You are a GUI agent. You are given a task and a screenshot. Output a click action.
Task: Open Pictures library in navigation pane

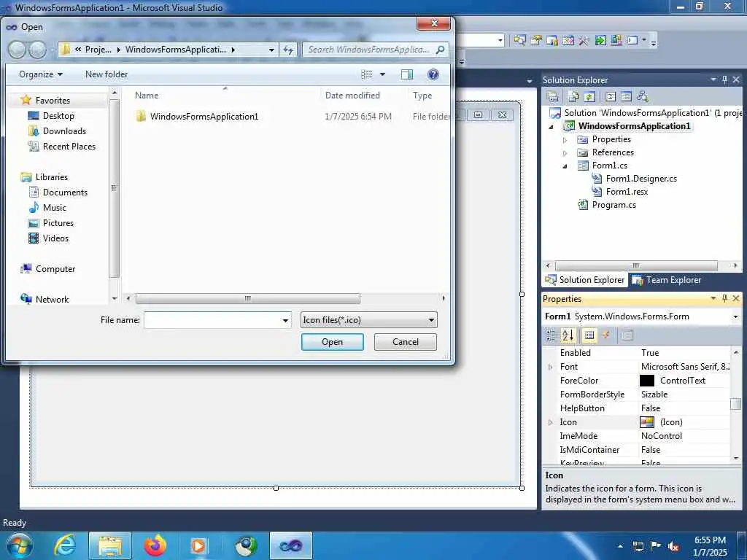[x=58, y=223]
